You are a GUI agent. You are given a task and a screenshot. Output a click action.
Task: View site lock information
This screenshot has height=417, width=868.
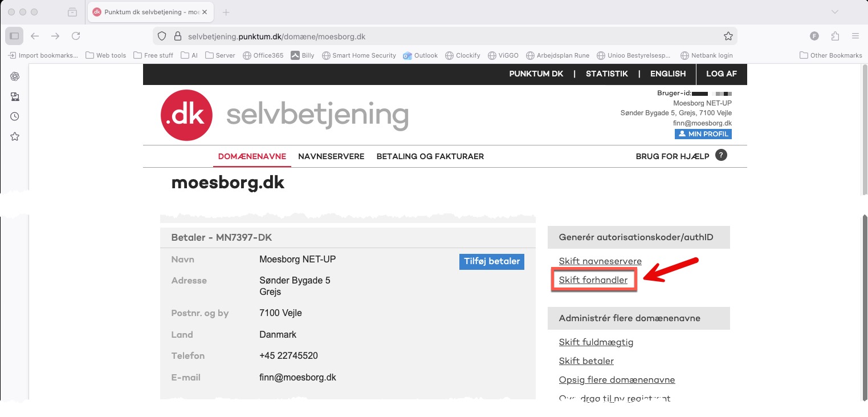(177, 36)
